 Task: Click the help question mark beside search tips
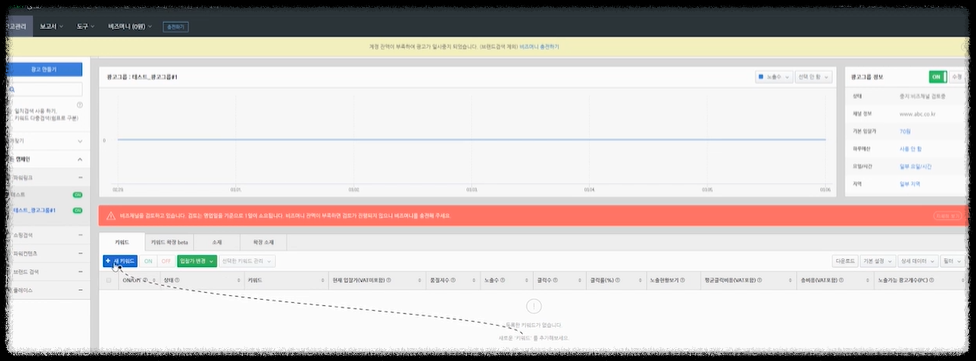(80, 105)
